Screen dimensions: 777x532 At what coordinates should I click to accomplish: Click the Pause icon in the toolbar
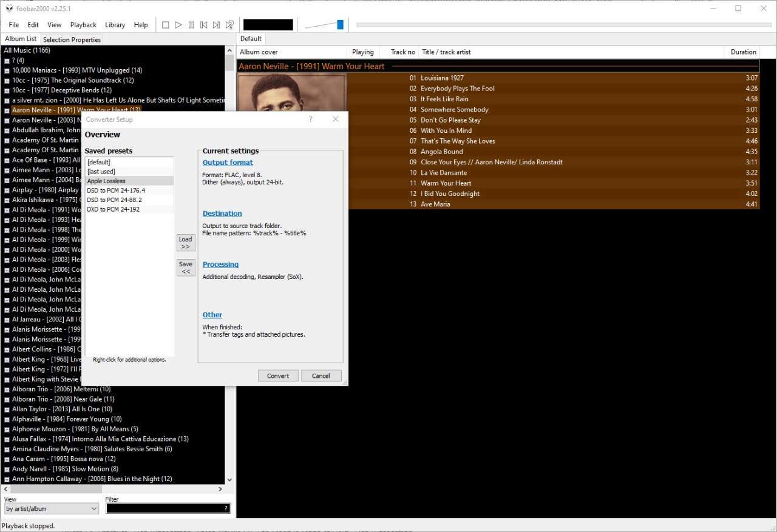click(x=191, y=25)
